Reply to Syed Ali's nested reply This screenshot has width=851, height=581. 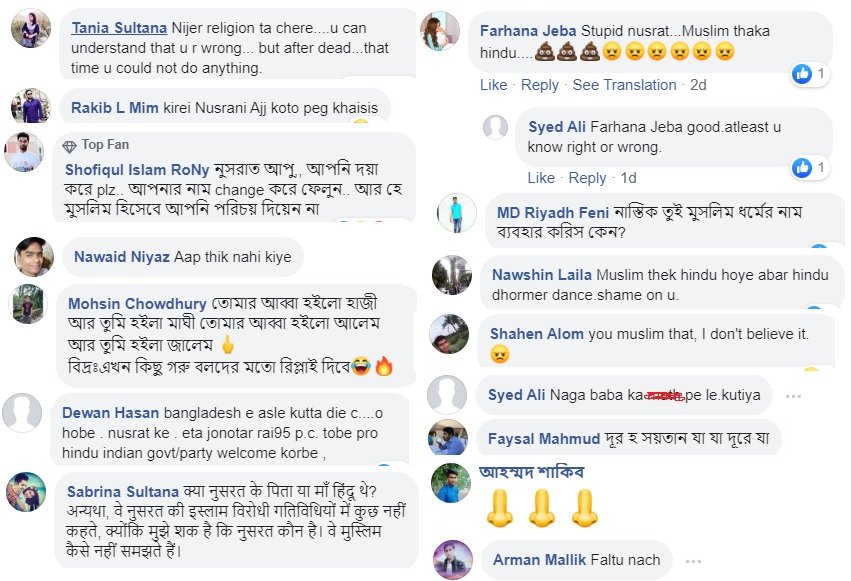[587, 177]
